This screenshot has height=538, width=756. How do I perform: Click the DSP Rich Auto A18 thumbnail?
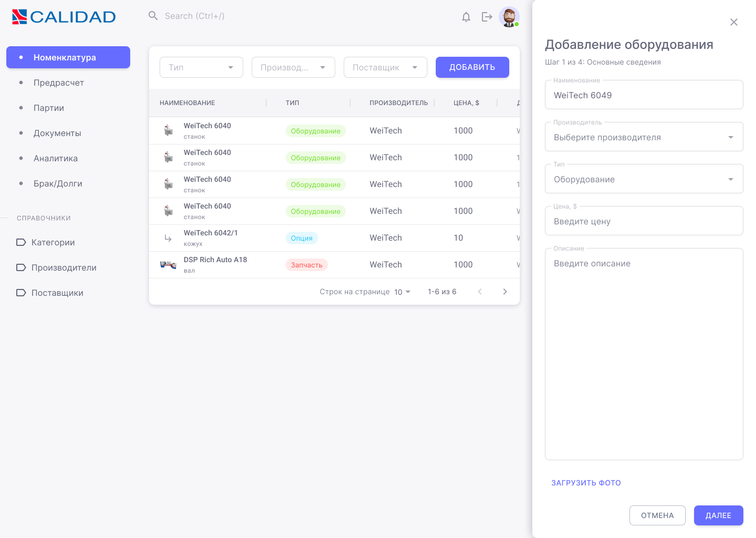coord(168,265)
